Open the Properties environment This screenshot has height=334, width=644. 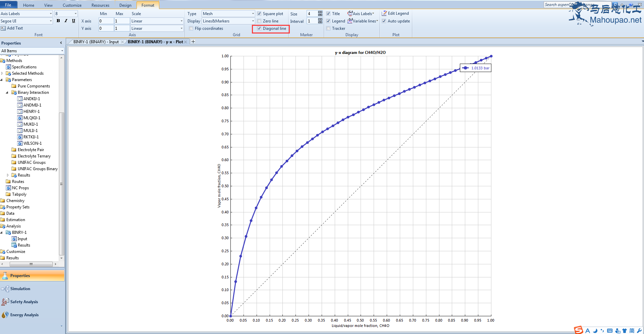(32, 276)
